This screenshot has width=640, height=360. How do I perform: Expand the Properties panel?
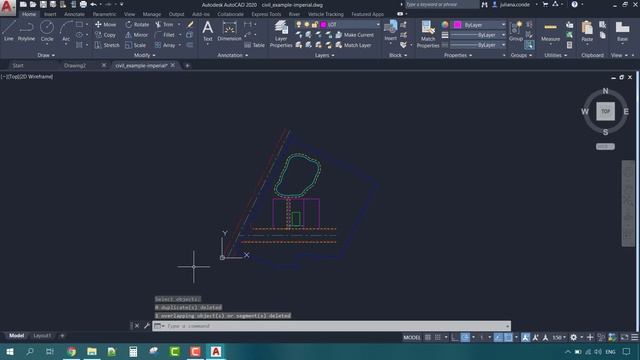point(458,55)
